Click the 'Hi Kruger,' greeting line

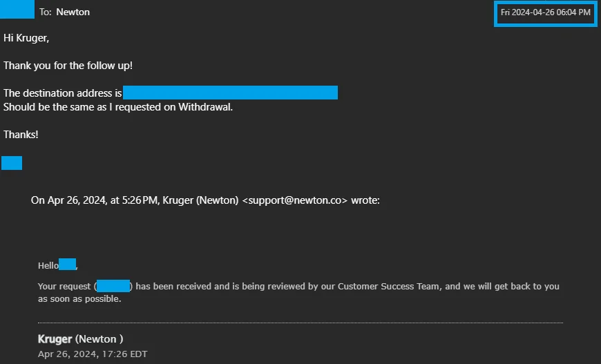26,38
